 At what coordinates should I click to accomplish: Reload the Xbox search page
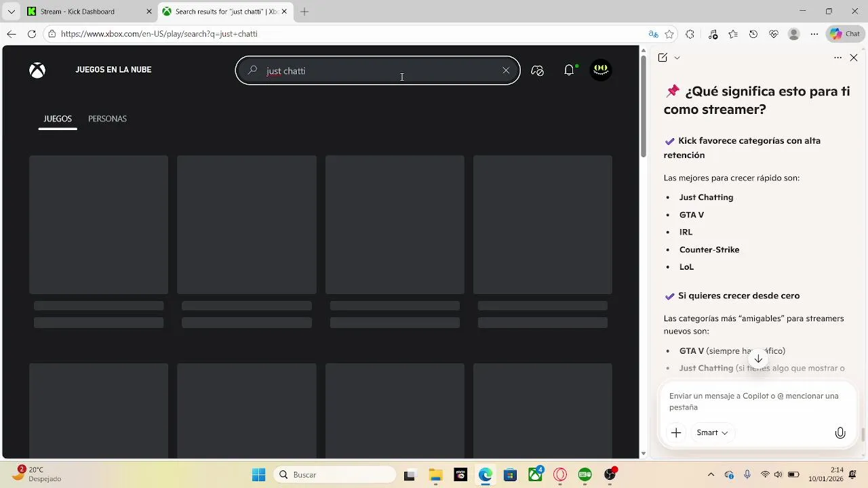click(x=32, y=34)
